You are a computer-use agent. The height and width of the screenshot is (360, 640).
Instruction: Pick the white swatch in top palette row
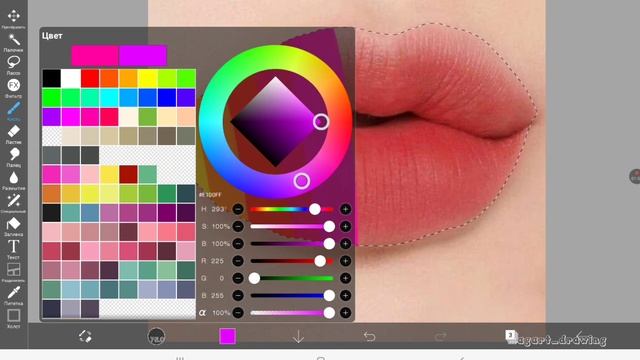pyautogui.click(x=71, y=78)
